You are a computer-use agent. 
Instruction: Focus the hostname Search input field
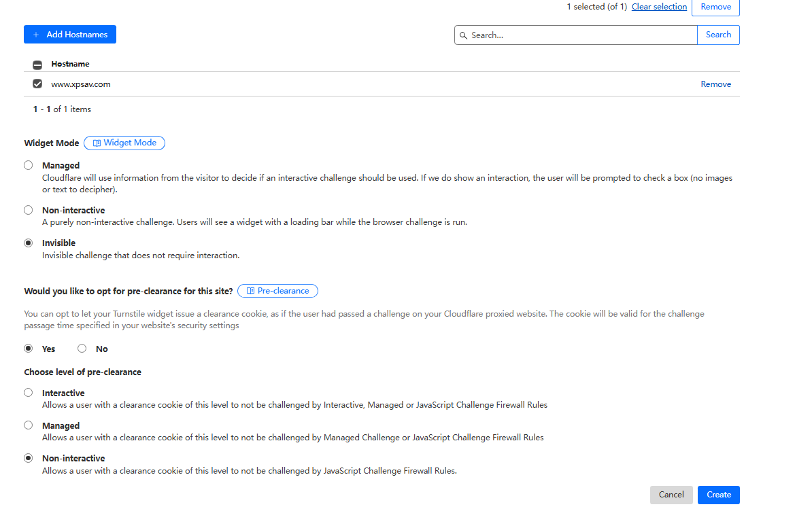tap(581, 35)
